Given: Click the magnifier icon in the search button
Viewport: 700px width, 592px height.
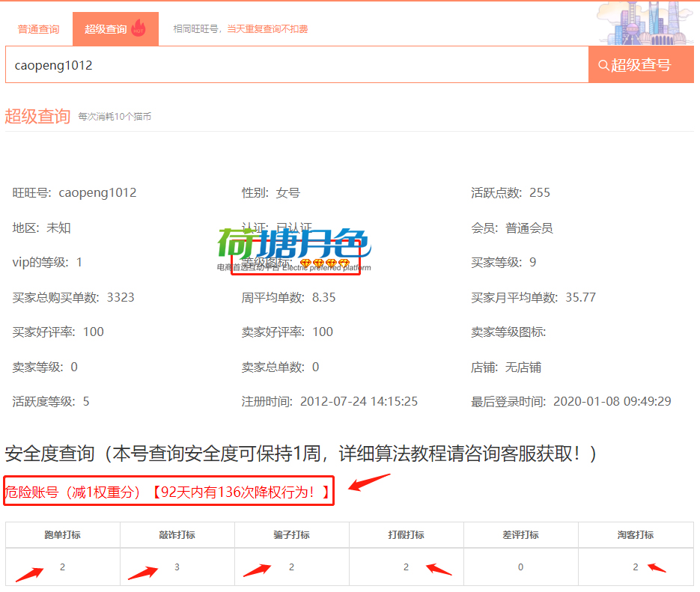Looking at the screenshot, I should pos(603,65).
